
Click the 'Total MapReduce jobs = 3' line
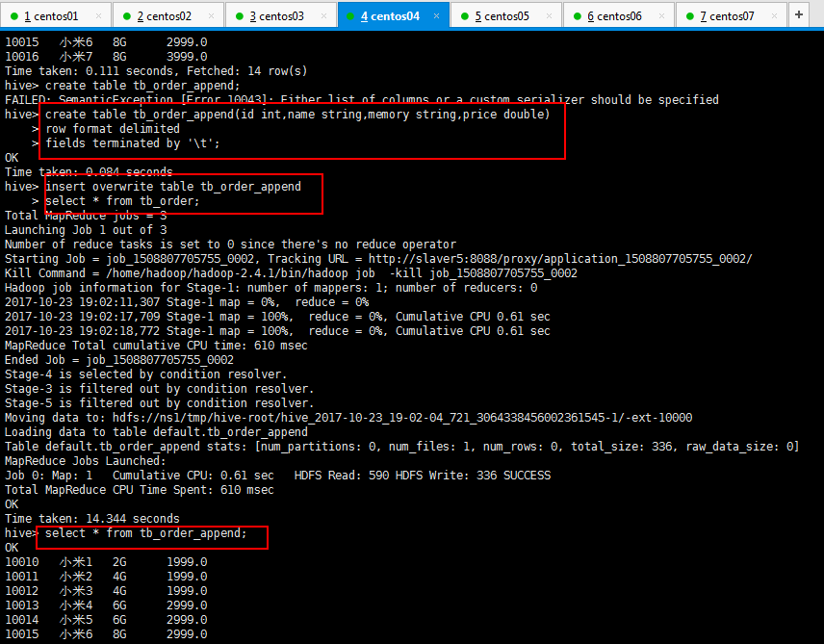(86, 216)
